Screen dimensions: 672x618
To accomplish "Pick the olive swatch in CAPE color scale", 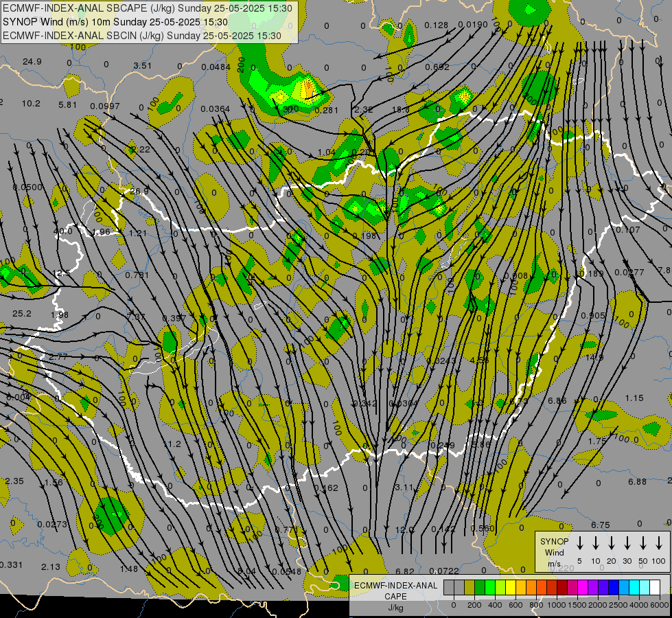I will tap(470, 588).
